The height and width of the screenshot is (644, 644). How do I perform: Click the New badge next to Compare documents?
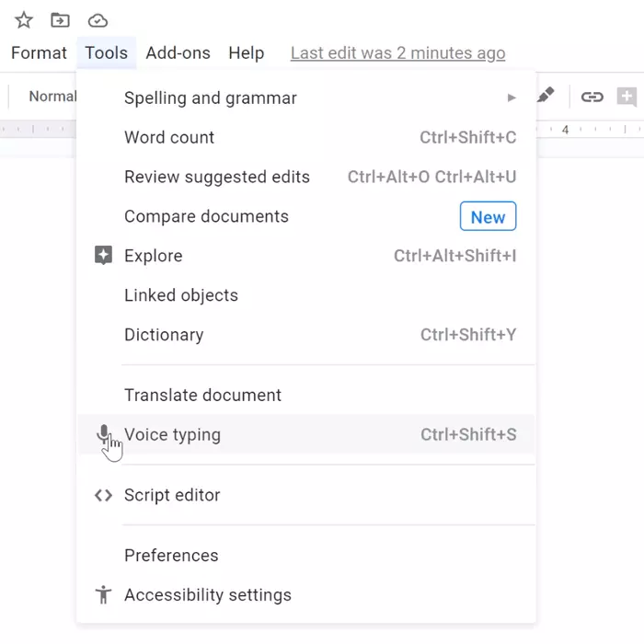point(488,216)
